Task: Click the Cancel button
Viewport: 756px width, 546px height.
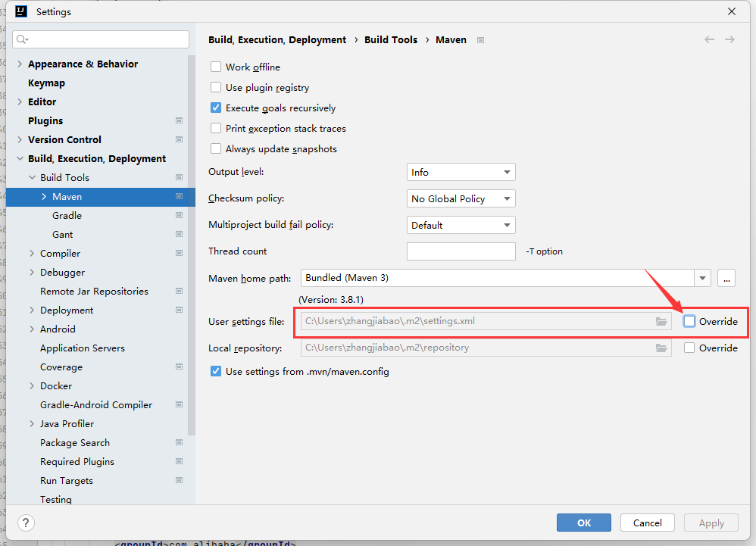Action: [x=647, y=523]
